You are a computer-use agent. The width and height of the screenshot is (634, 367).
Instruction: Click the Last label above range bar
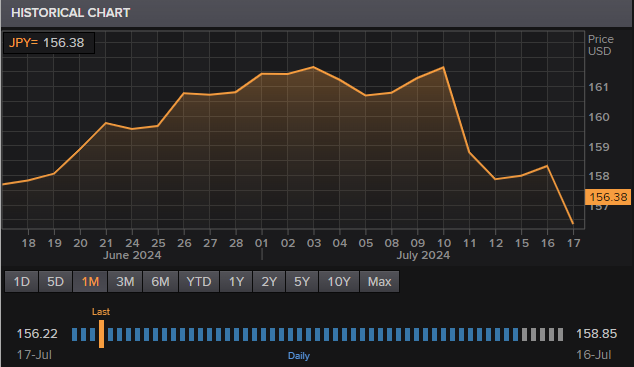pyautogui.click(x=101, y=312)
